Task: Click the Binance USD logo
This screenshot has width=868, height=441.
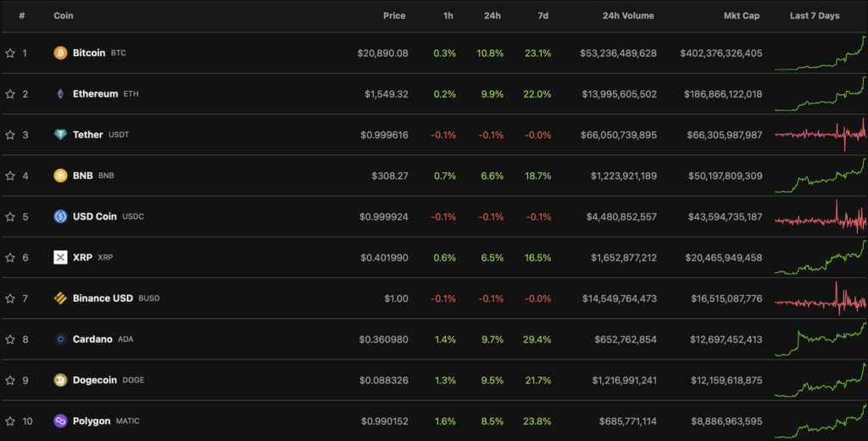Action: point(60,298)
